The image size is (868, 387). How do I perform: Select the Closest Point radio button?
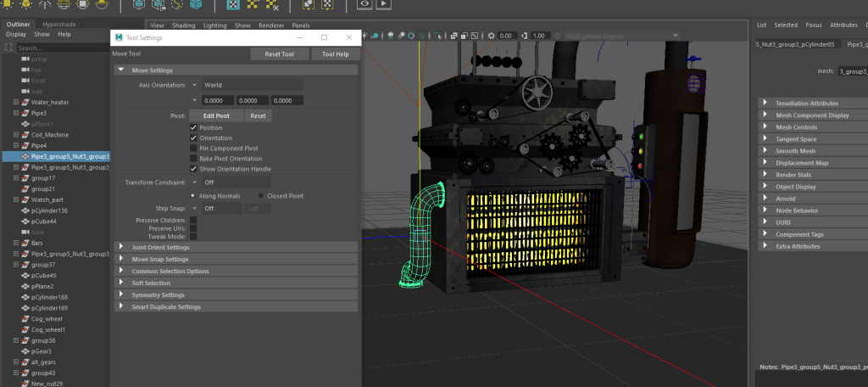261,195
